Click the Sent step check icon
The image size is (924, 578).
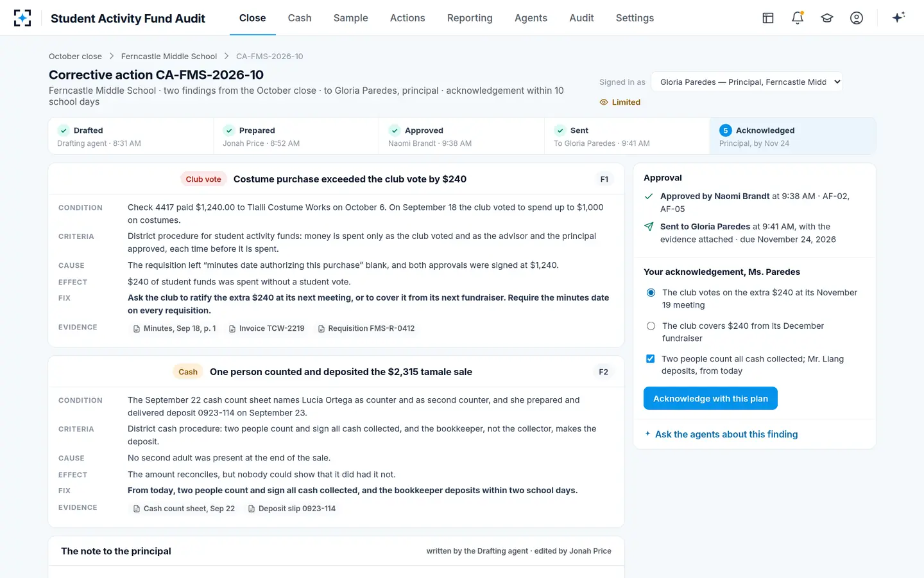[560, 130]
